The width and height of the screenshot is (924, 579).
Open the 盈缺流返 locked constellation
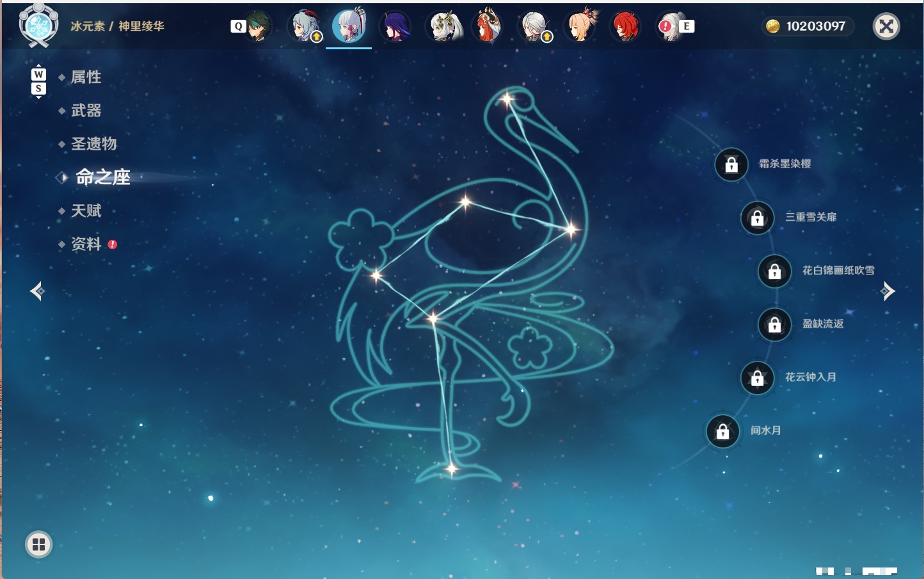pyautogui.click(x=775, y=325)
